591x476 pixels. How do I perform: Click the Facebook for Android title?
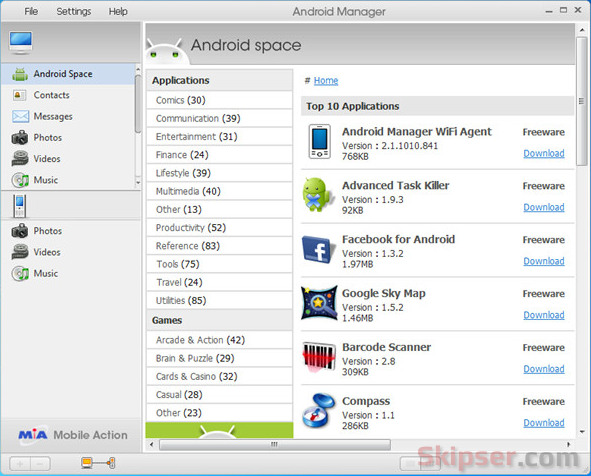tap(398, 239)
